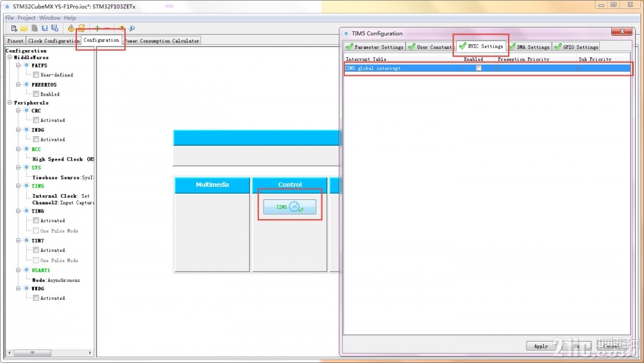644x363 pixels.
Task: Click the blue node icon beside SYS
Action: tap(26, 168)
